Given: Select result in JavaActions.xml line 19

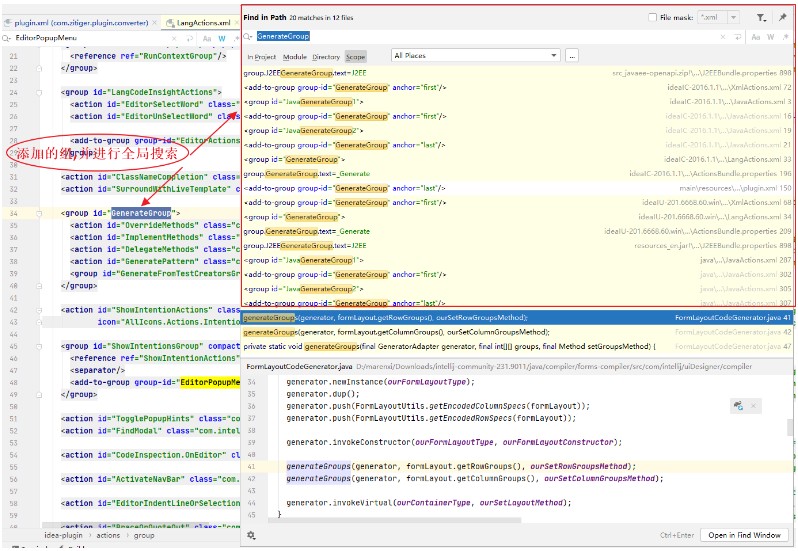Looking at the screenshot, I should tap(517, 131).
